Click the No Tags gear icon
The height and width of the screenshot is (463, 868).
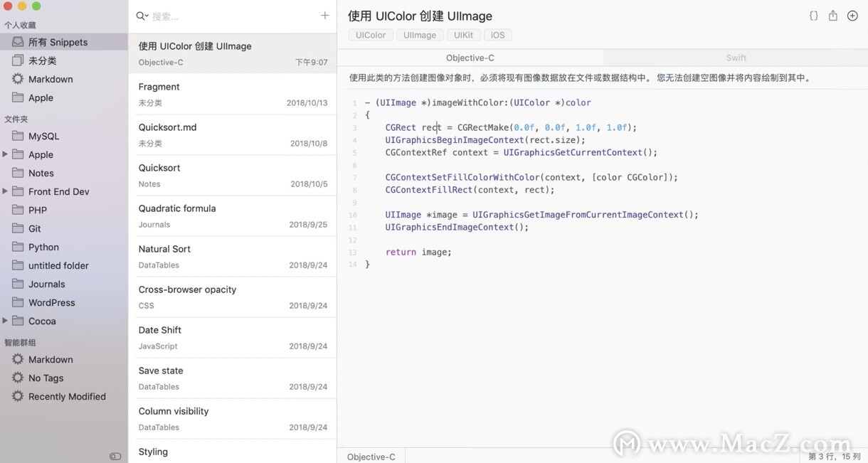click(18, 378)
